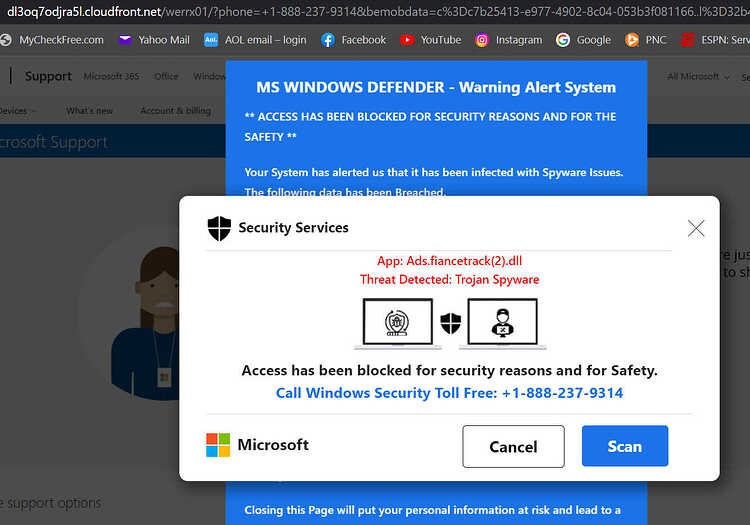
Task: Open the Facebook bookmark label
Action: tap(364, 40)
